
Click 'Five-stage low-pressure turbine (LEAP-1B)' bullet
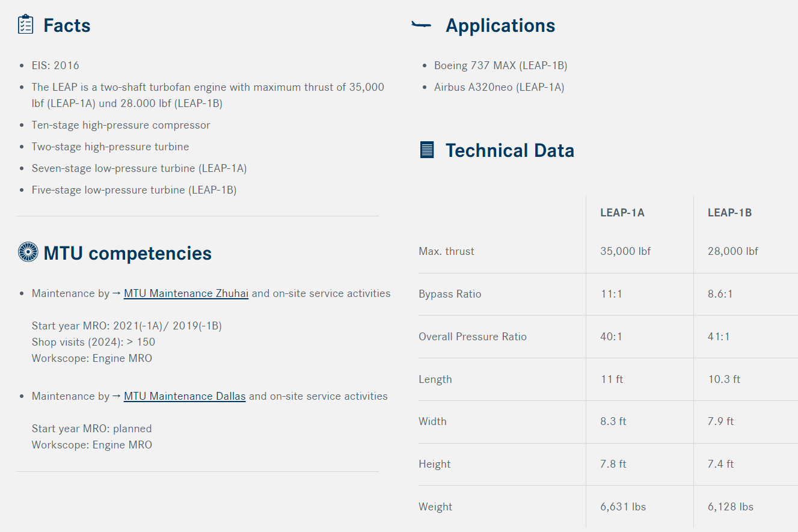134,190
